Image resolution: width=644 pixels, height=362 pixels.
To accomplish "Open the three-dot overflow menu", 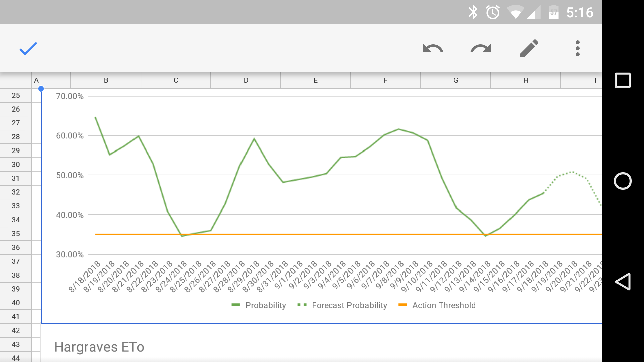I will click(x=577, y=49).
